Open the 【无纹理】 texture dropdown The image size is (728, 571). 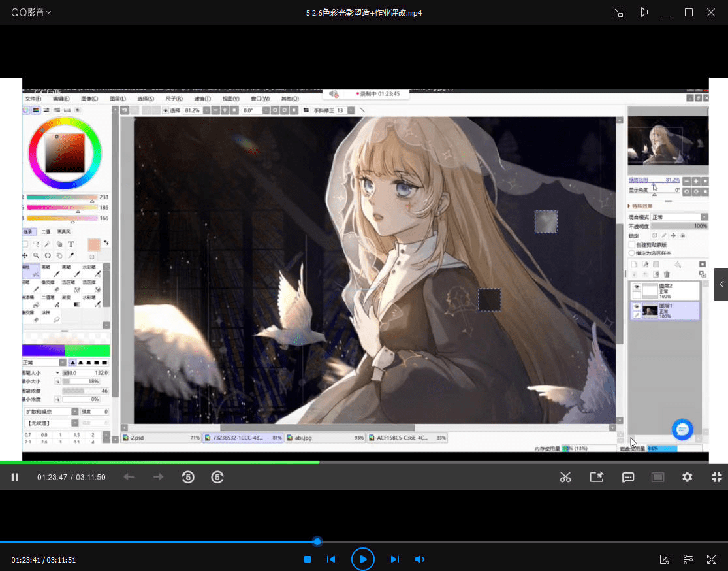(51, 423)
